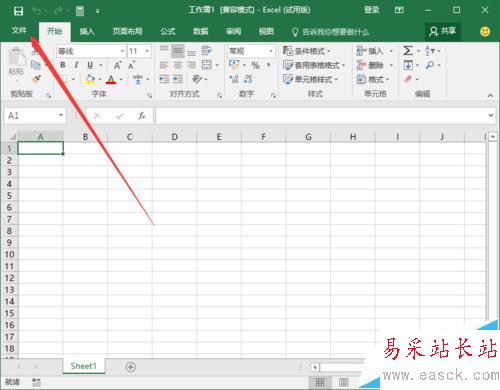500x390 pixels.
Task: Switch to the Data (数据) tab
Action: pos(201,32)
